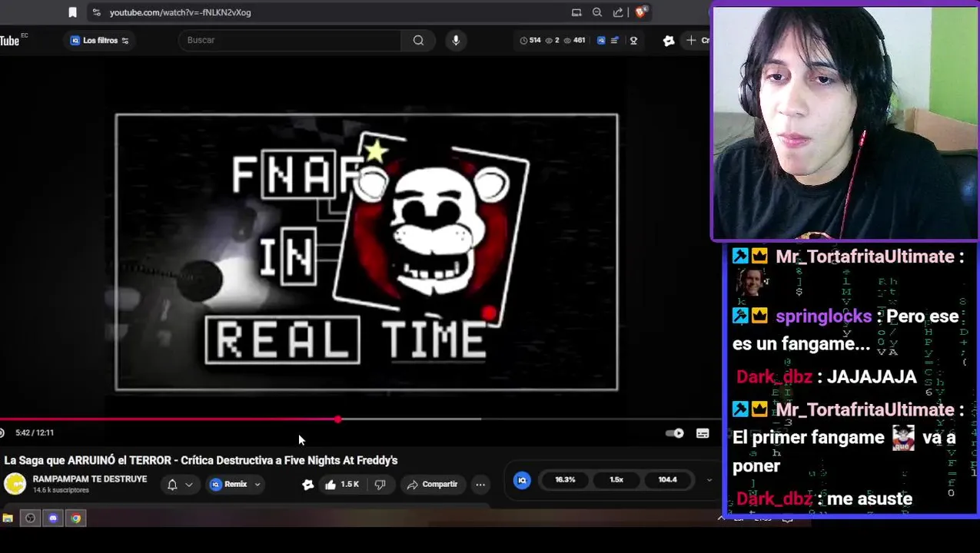The width and height of the screenshot is (980, 553).
Task: Click the streamer webcam overlay
Action: point(845,123)
